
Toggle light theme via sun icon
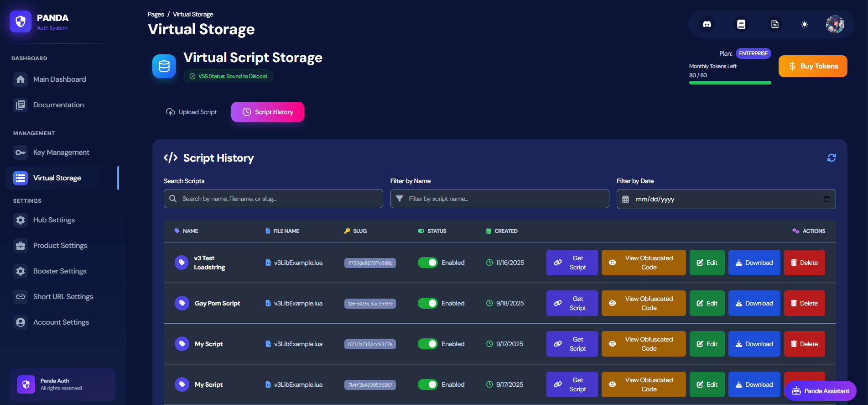[x=805, y=24]
